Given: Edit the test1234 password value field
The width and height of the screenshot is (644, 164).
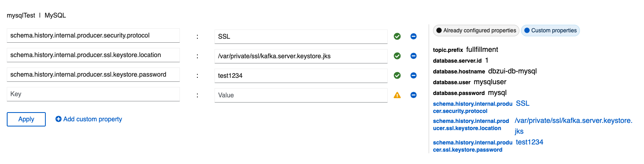Looking at the screenshot, I should [301, 76].
